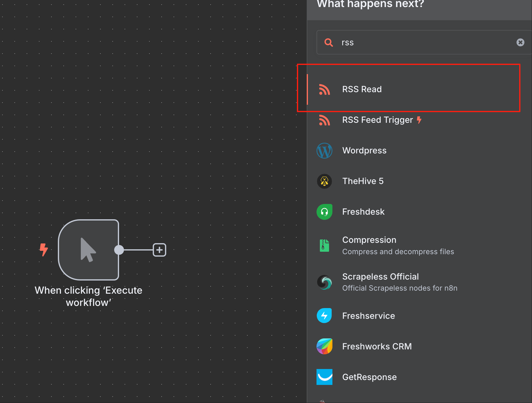Click the Freshdesk headset icon
Image resolution: width=532 pixels, height=403 pixels.
[324, 212]
